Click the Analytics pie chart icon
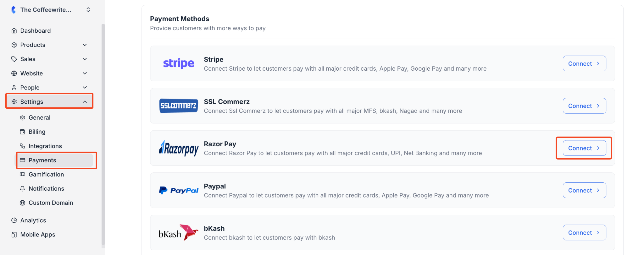Viewport: 644px width, 255px height. point(14,220)
